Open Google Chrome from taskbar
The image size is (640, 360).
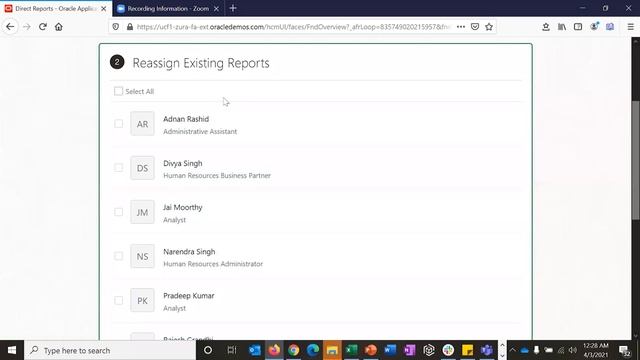coord(293,350)
